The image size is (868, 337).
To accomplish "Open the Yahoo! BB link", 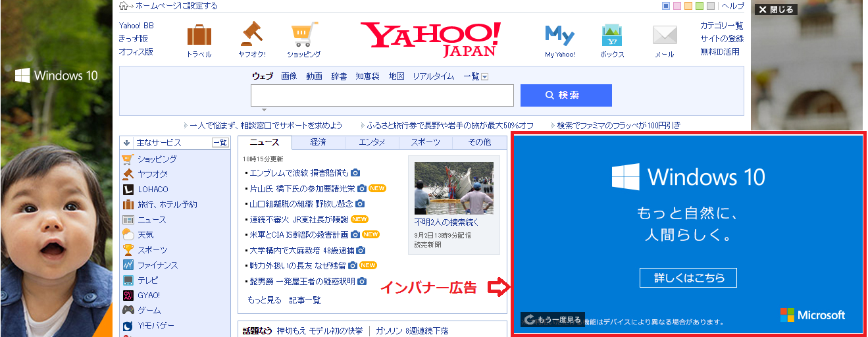I will point(136,26).
